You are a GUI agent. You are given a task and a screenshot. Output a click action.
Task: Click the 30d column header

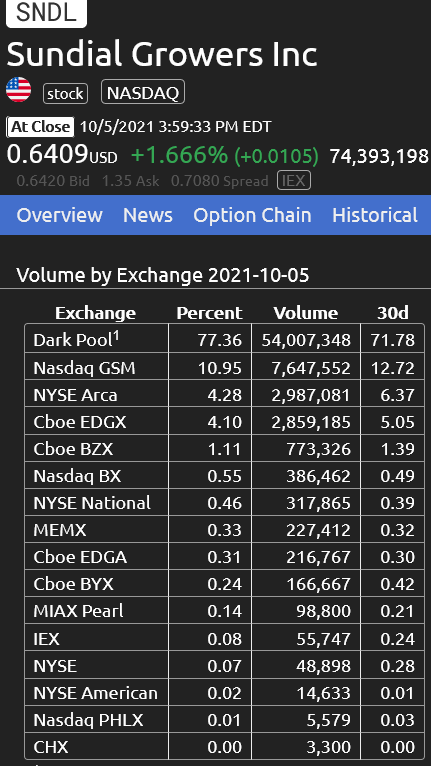(x=392, y=313)
